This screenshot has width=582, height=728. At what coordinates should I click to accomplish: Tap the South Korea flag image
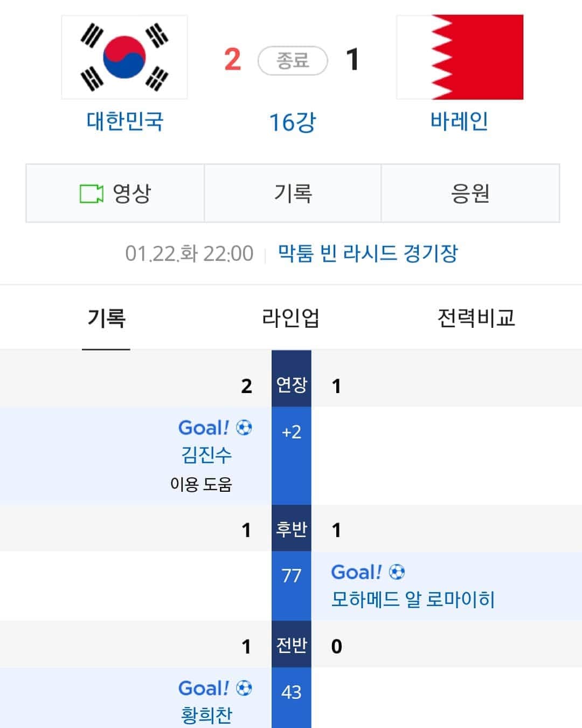(124, 57)
